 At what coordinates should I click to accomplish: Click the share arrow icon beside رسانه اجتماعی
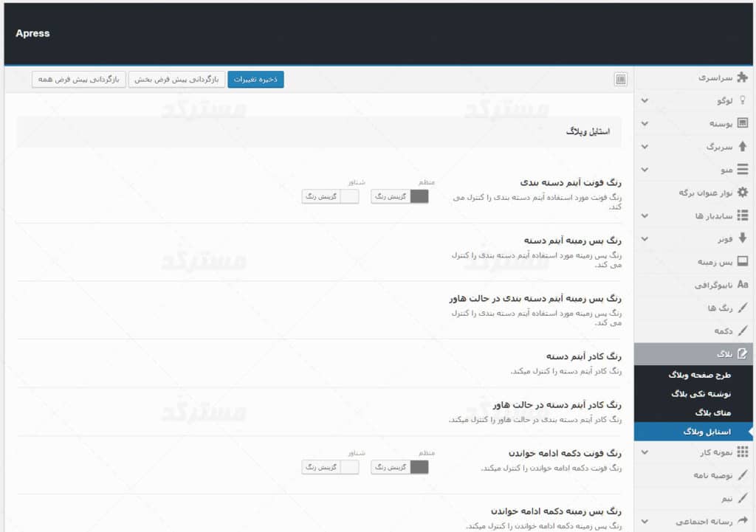pyautogui.click(x=743, y=520)
